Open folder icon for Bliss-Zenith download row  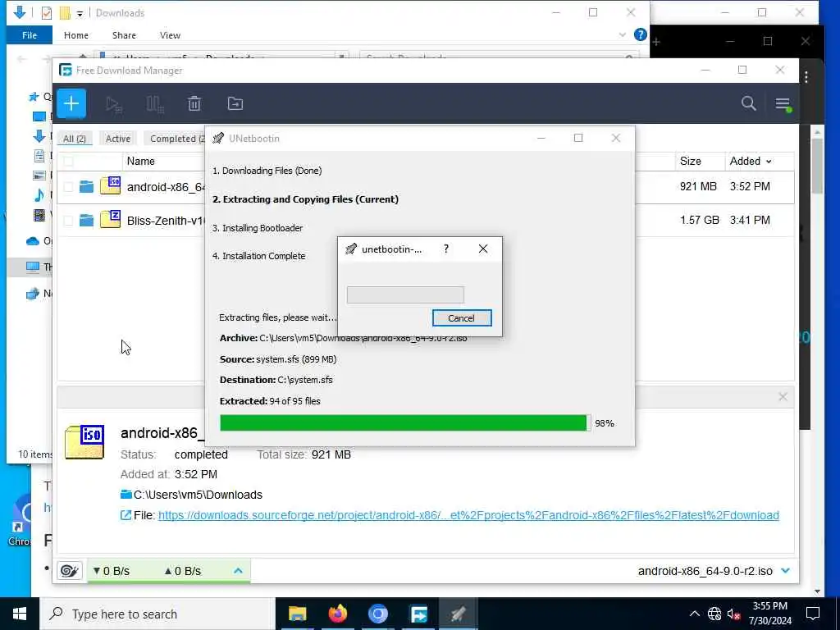pyautogui.click(x=86, y=220)
